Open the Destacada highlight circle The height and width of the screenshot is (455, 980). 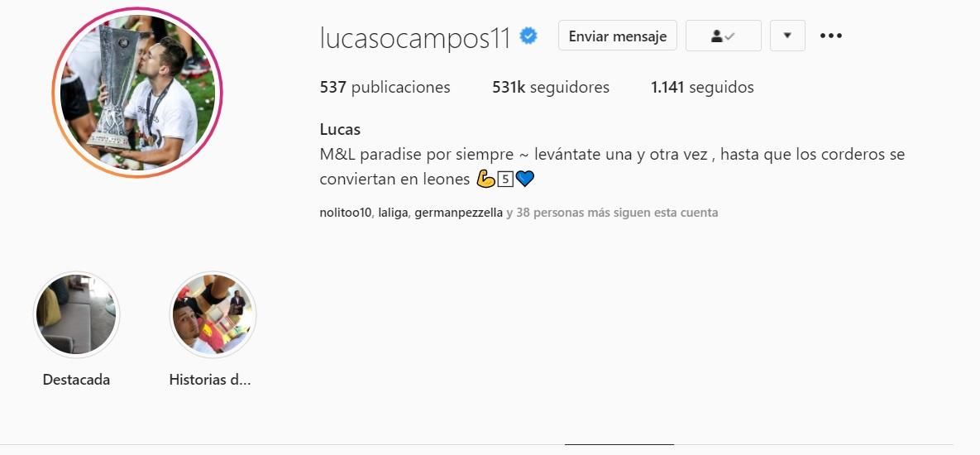point(76,314)
